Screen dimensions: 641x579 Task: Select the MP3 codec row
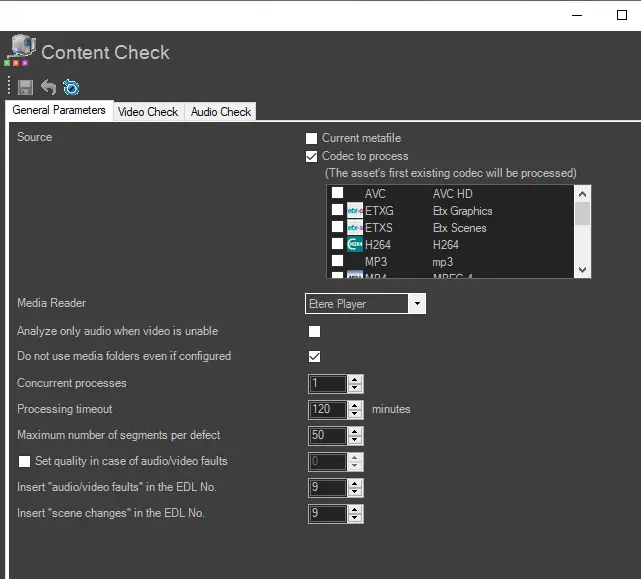point(400,262)
